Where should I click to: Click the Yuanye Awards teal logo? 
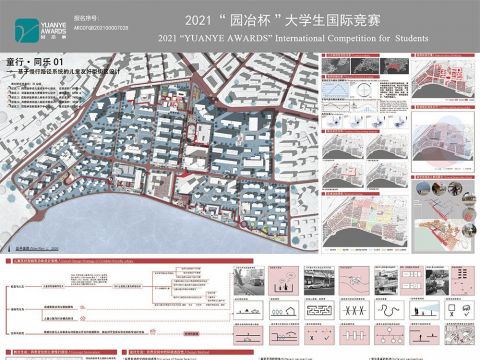pyautogui.click(x=27, y=30)
